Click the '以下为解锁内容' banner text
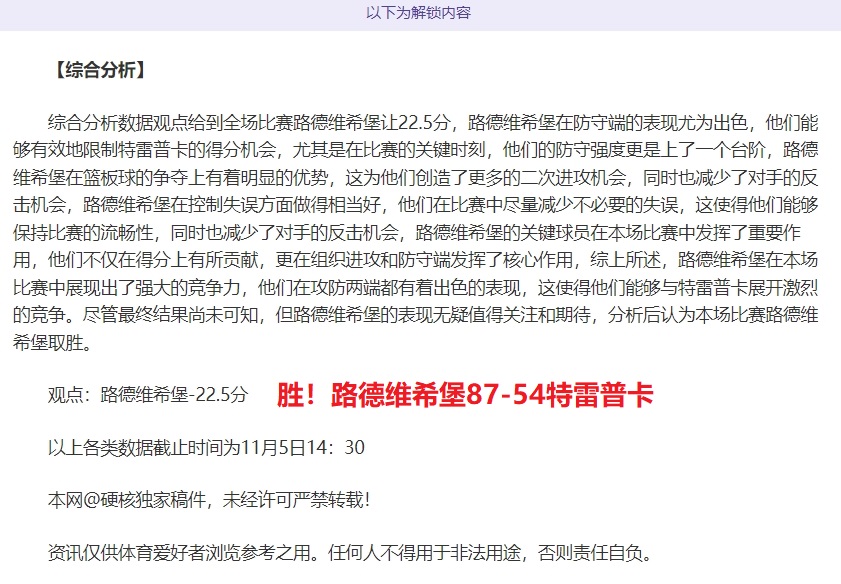The width and height of the screenshot is (841, 584). coord(418,12)
